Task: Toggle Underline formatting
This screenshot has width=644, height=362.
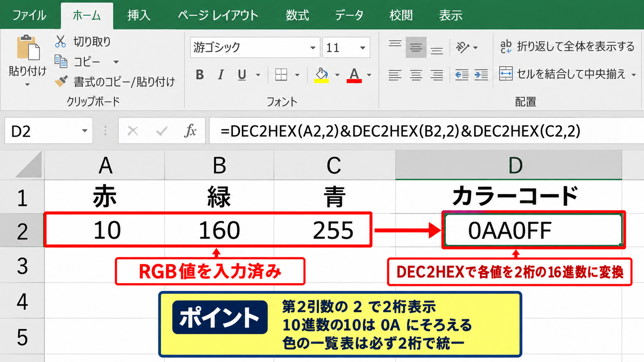Action: (x=242, y=75)
